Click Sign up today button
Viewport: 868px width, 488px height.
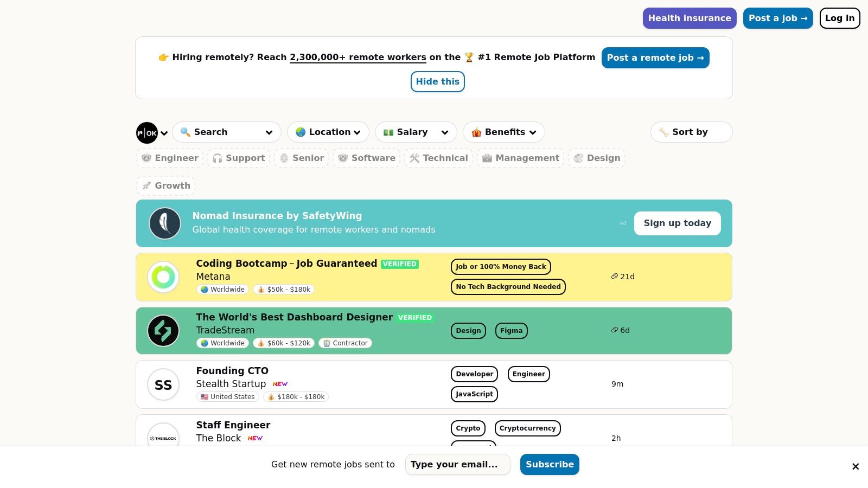(x=678, y=223)
